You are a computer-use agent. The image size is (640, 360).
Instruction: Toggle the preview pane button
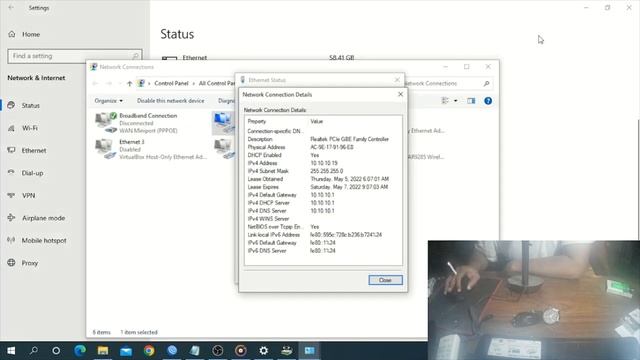click(471, 101)
